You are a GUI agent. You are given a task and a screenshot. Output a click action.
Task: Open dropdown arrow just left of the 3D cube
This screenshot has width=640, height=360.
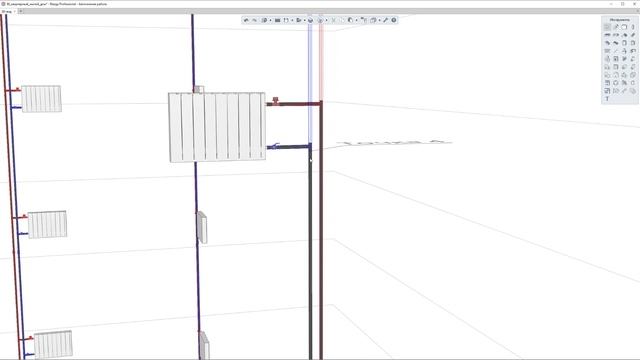[304, 20]
